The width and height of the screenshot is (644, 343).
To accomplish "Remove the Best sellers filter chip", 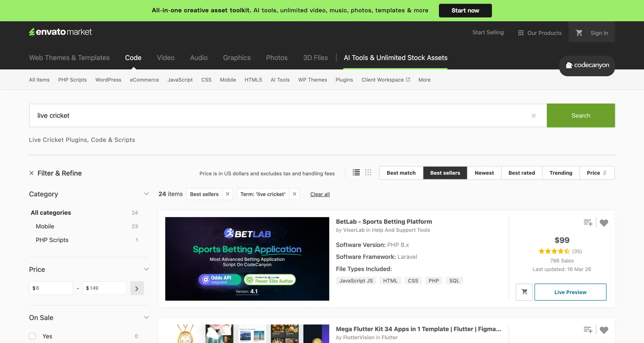I will [x=227, y=194].
